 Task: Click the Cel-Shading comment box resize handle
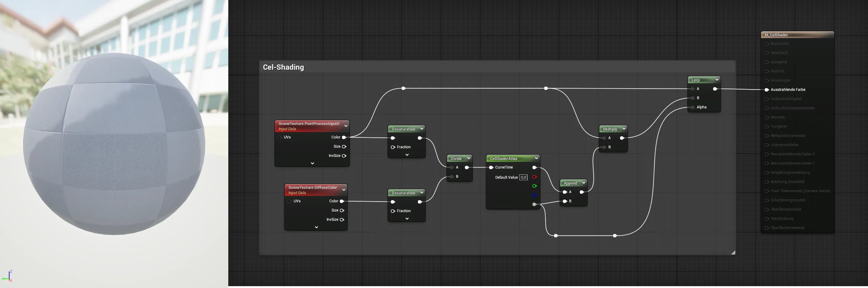coord(733,253)
